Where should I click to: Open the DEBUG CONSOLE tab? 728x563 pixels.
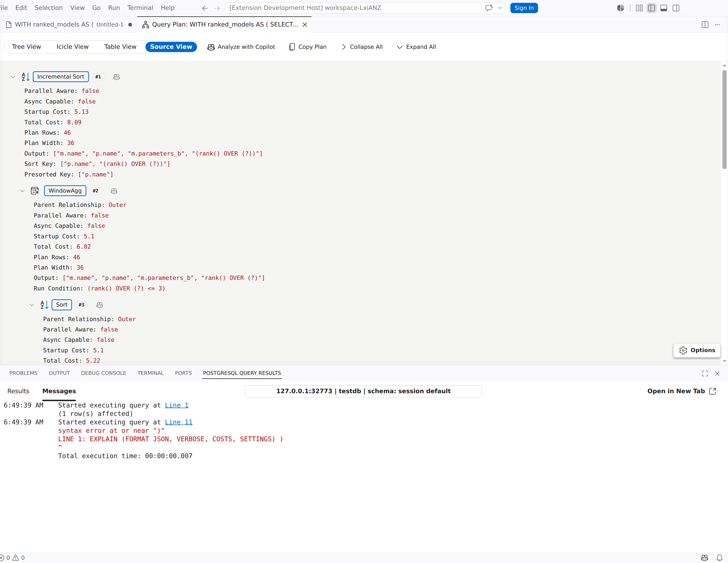[x=104, y=373]
